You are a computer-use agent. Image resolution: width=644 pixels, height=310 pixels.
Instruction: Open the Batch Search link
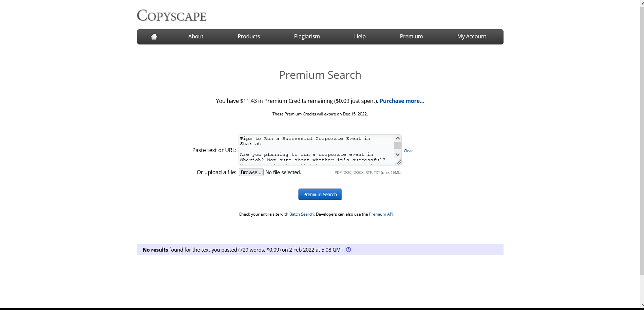click(301, 214)
